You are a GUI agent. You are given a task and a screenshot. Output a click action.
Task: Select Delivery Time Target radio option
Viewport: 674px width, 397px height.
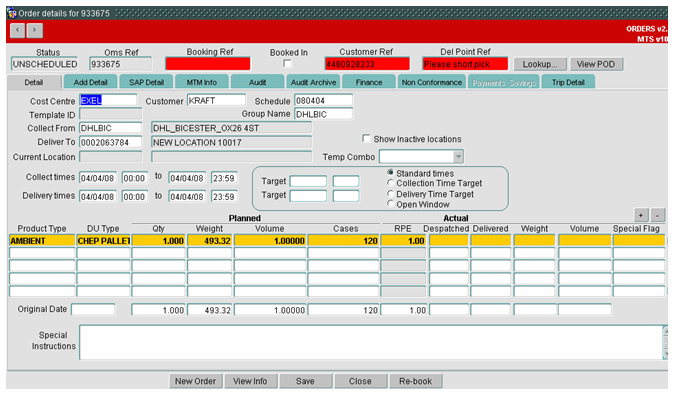pyautogui.click(x=390, y=193)
